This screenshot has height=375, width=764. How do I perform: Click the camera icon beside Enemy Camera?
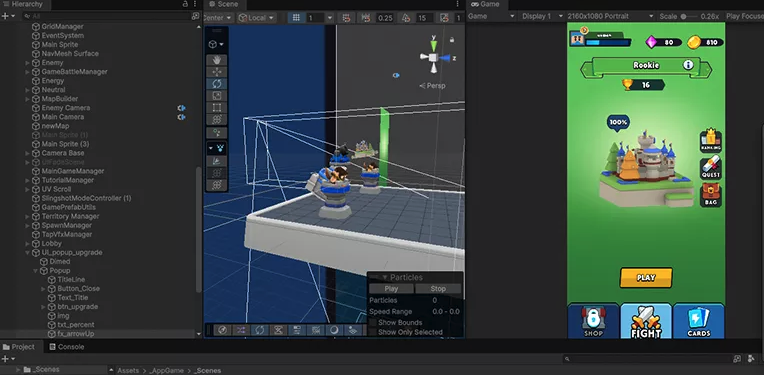[181, 108]
